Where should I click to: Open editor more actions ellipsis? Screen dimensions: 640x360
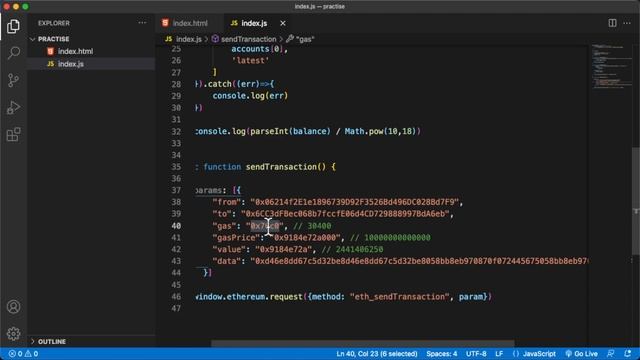(627, 23)
